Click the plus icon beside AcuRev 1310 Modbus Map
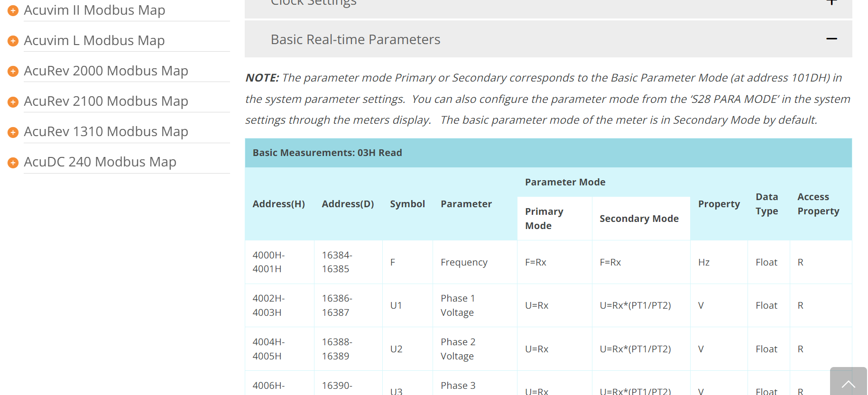Viewport: 868px width, 395px height. pos(13,132)
